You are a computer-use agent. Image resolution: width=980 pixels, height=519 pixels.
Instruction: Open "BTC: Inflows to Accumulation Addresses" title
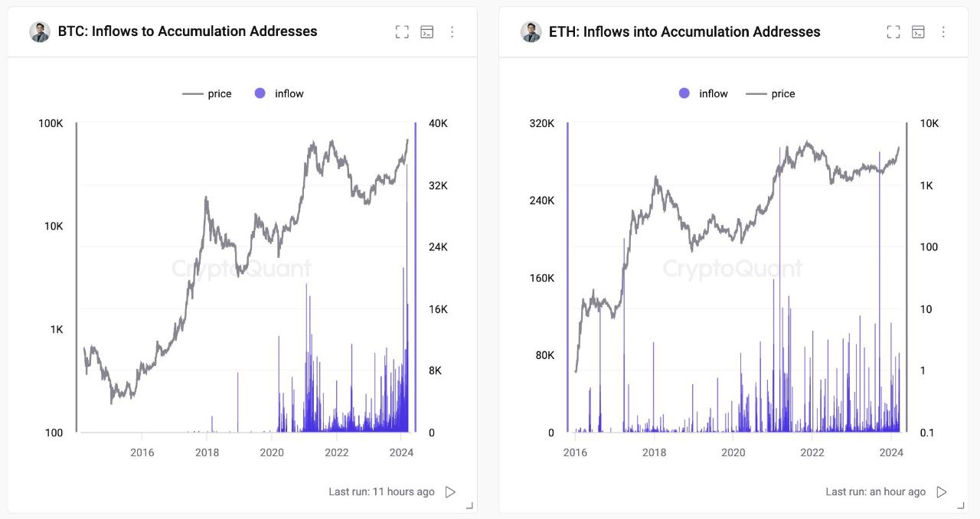click(188, 32)
